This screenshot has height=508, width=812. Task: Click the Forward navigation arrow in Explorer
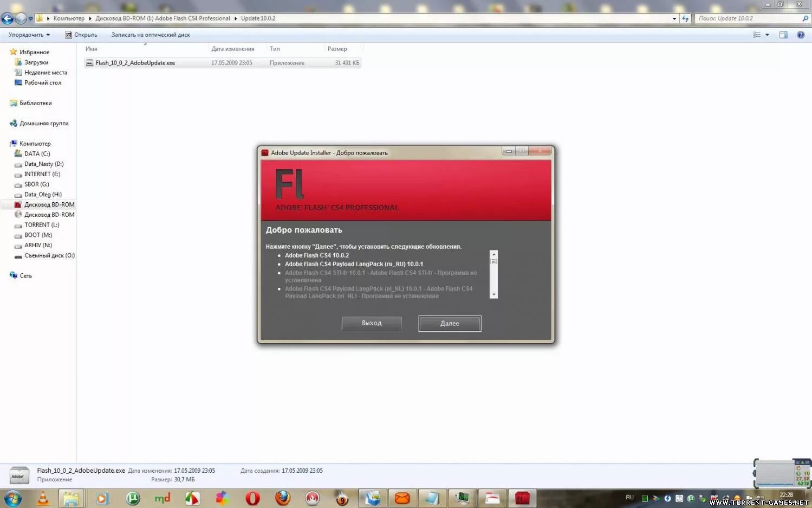21,18
